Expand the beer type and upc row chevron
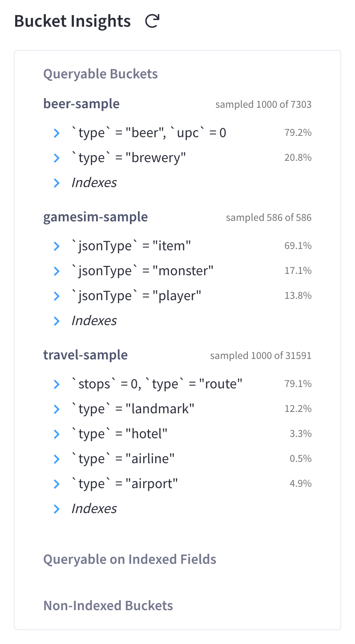The height and width of the screenshot is (644, 355). tap(56, 133)
